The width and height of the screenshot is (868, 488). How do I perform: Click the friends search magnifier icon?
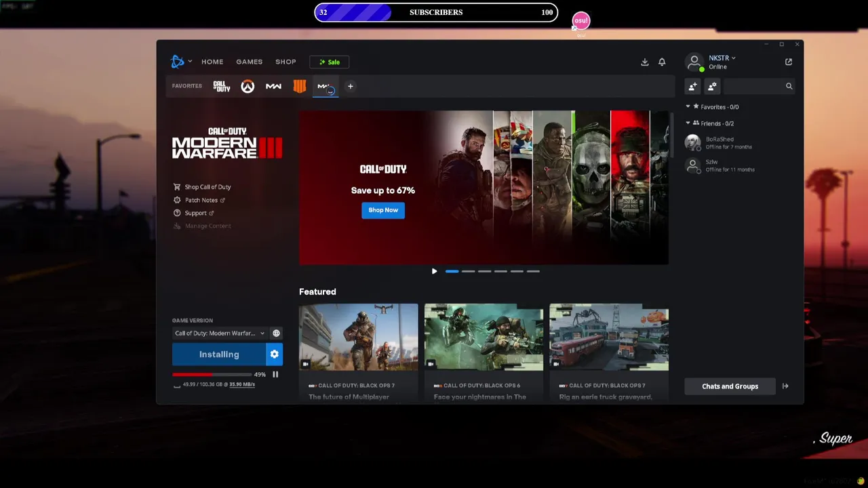789,86
